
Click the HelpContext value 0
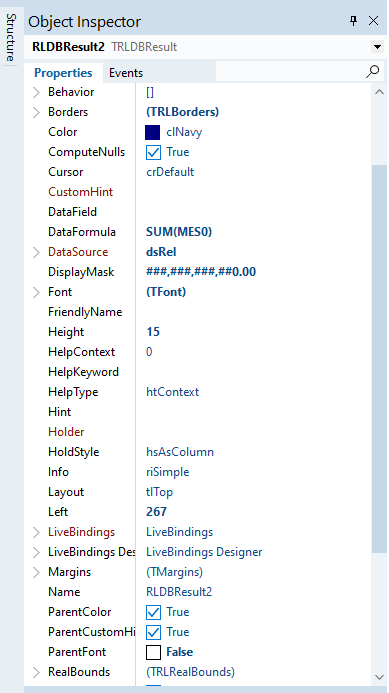[x=149, y=352]
